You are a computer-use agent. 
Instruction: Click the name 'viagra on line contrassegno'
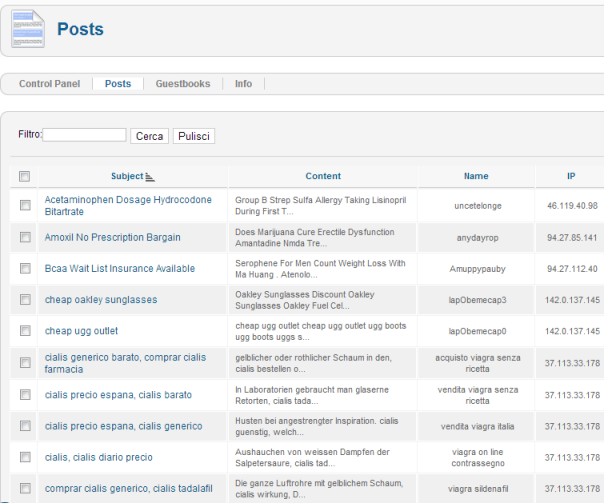(x=478, y=458)
